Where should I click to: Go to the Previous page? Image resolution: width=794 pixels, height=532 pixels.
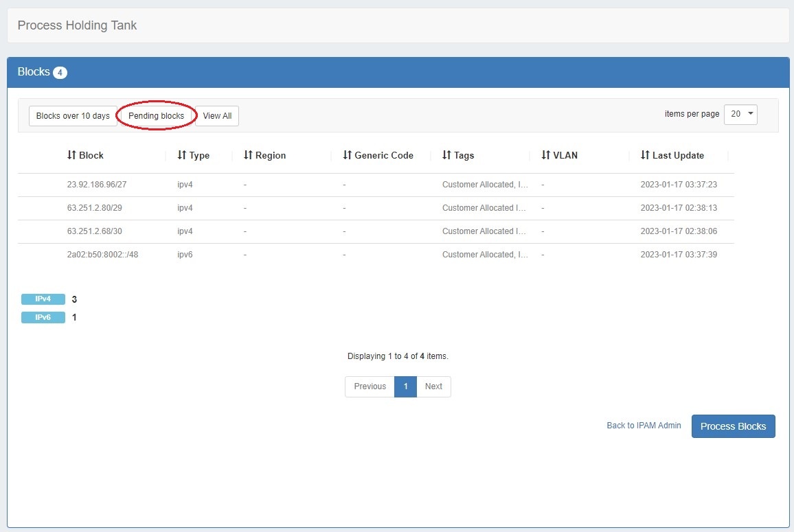point(370,386)
